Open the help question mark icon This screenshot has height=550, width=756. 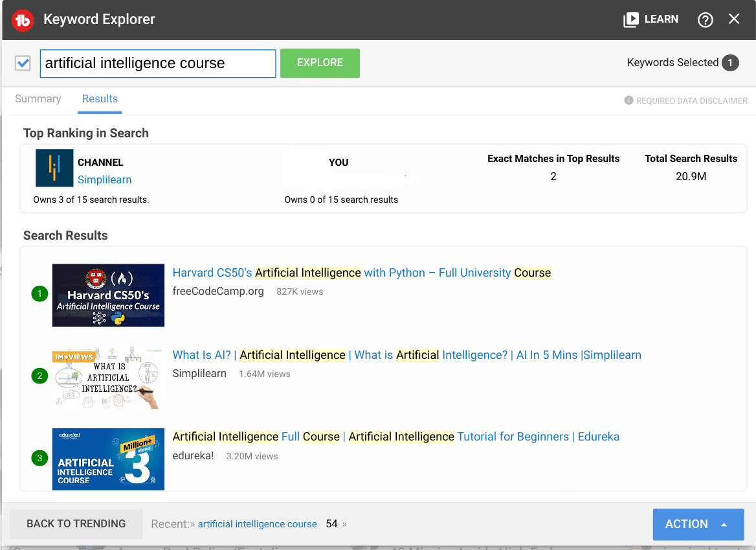[x=705, y=20]
